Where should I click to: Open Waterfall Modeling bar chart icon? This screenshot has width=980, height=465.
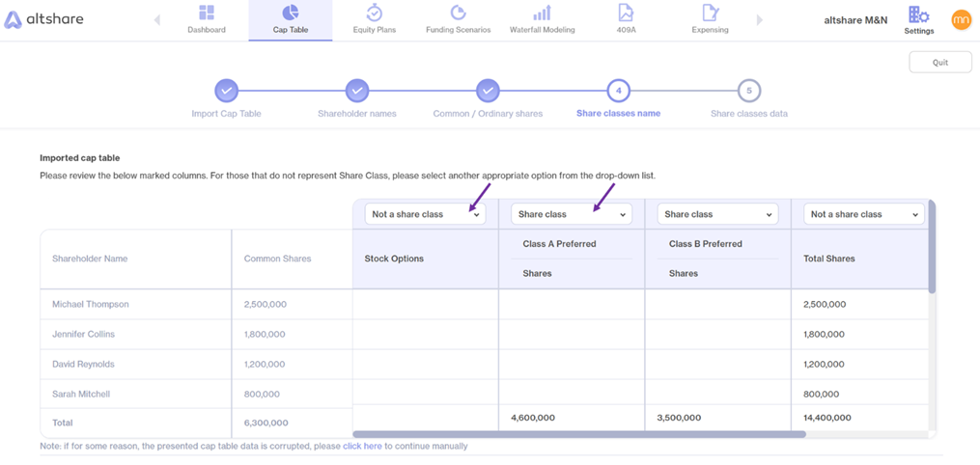[542, 13]
